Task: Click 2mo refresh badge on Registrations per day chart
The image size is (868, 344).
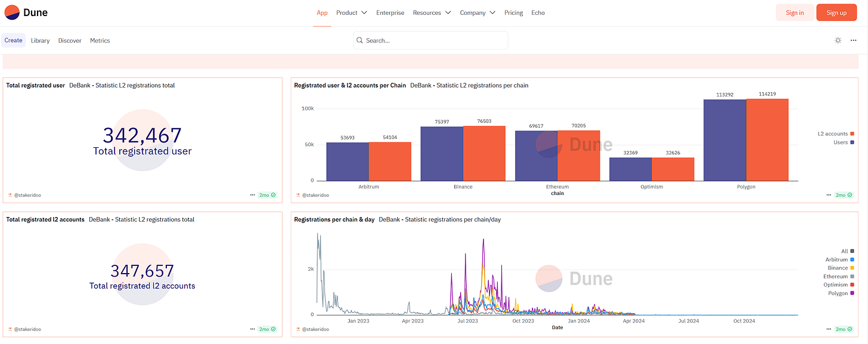Action: pos(844,329)
